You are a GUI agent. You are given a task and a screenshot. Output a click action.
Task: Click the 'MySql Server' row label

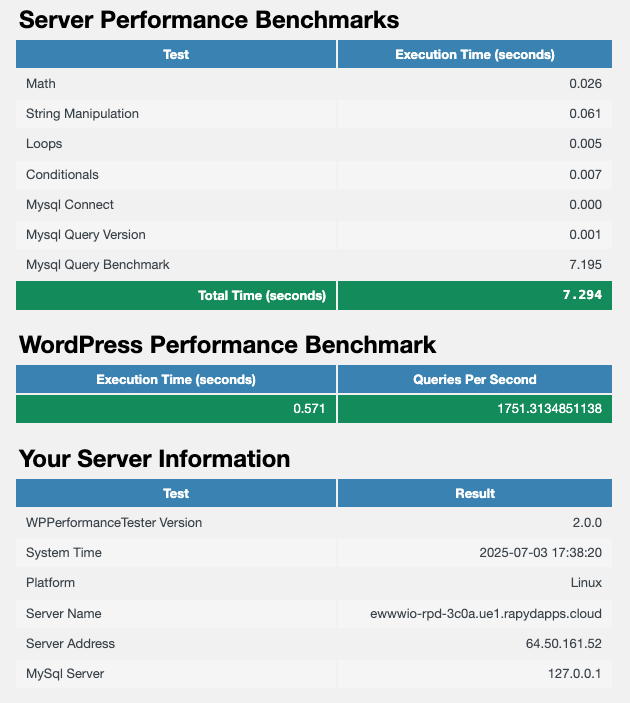pos(65,674)
